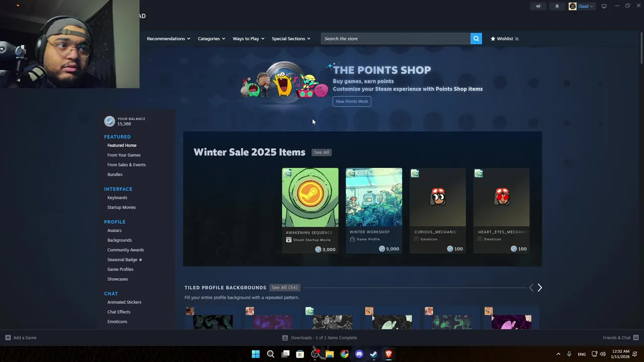The width and height of the screenshot is (644, 362).
Task: Open Brave browser from the taskbar
Action: click(388, 354)
